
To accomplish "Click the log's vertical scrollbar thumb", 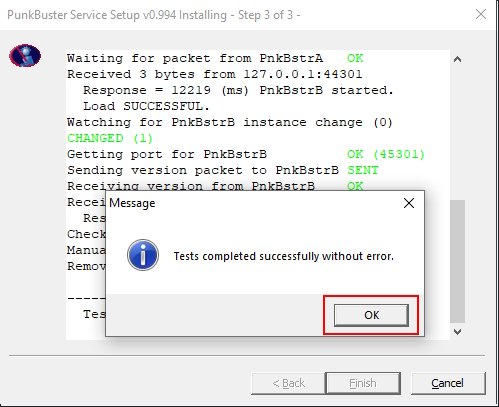I will tap(458, 261).
